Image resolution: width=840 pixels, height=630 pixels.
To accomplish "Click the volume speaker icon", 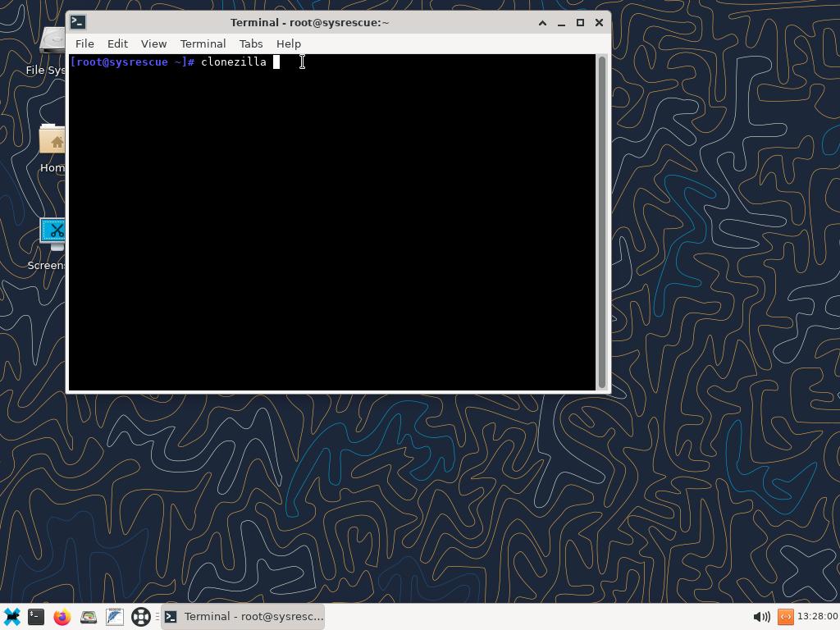I will point(760,617).
